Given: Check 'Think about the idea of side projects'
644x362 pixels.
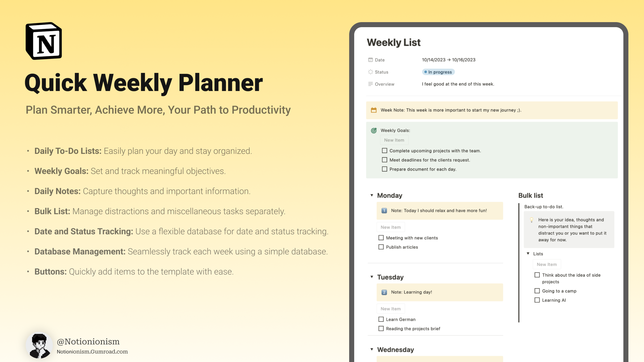Looking at the screenshot, I should [x=537, y=275].
